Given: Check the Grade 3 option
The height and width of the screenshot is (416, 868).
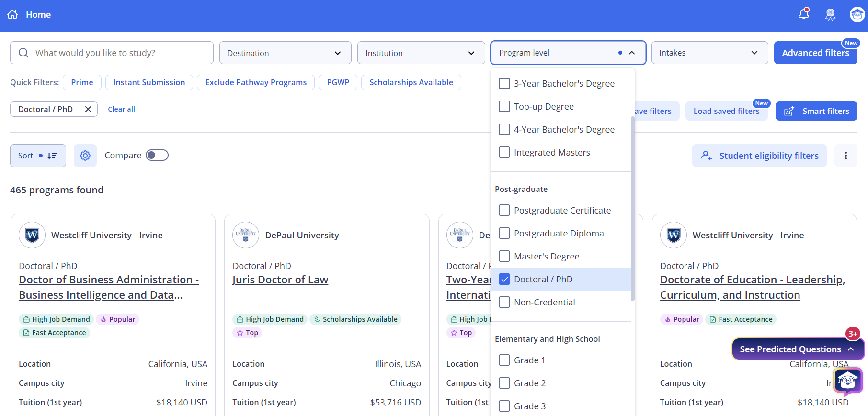Looking at the screenshot, I should (504, 406).
